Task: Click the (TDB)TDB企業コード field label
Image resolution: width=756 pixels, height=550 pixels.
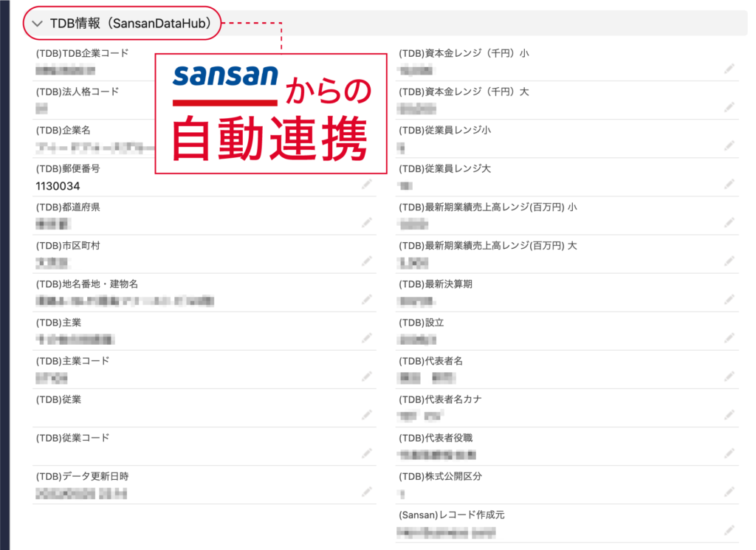Action: [x=83, y=53]
